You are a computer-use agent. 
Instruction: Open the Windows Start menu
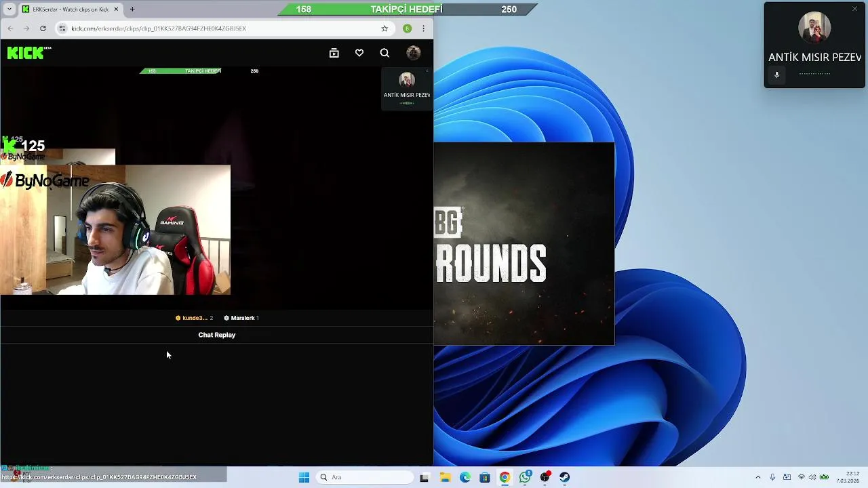coord(304,477)
